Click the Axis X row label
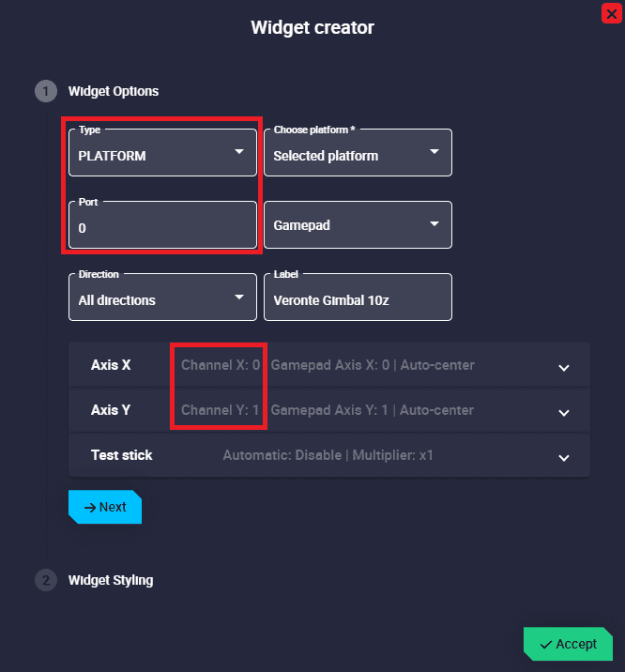 tap(111, 364)
